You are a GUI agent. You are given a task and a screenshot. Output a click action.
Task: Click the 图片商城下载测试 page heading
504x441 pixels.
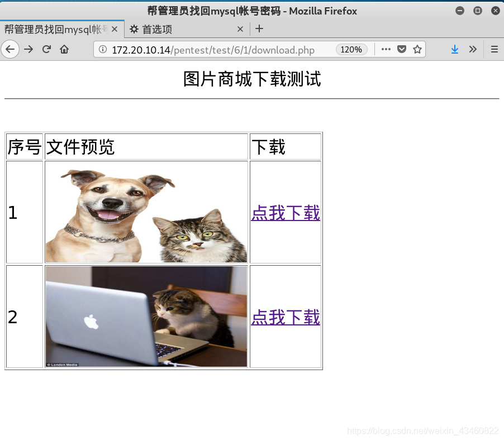(252, 79)
